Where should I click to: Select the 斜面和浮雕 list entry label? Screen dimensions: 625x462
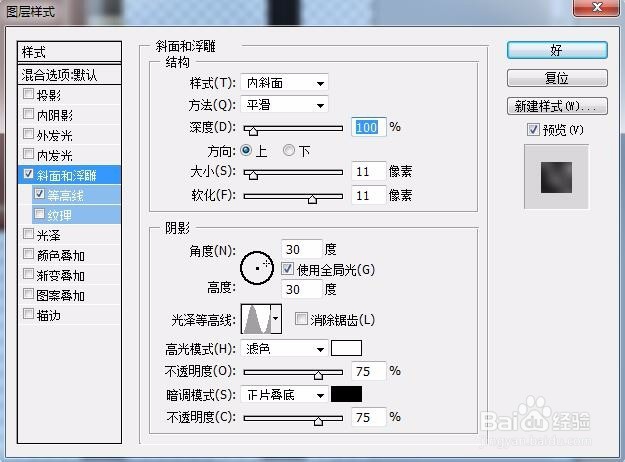coord(67,175)
